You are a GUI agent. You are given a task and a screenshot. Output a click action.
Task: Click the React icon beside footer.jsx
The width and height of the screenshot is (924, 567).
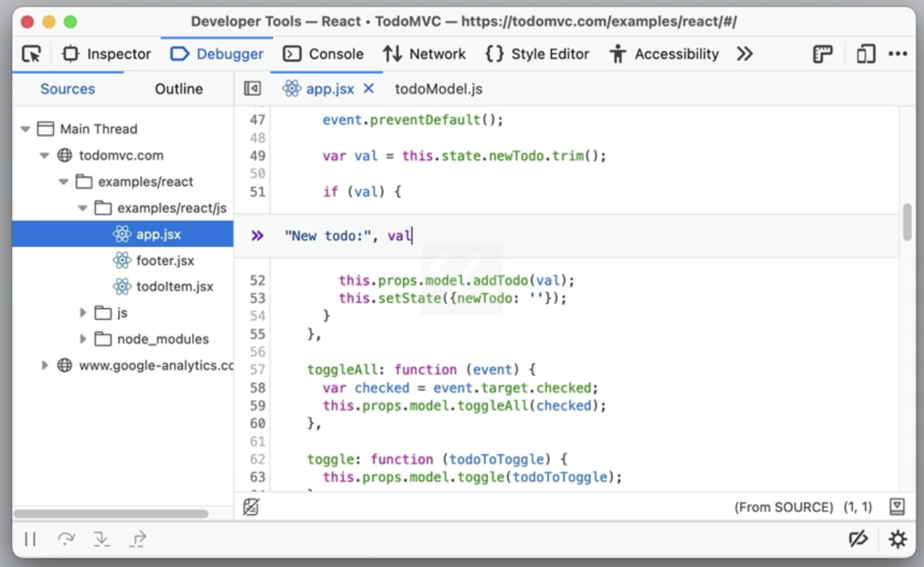tap(122, 260)
